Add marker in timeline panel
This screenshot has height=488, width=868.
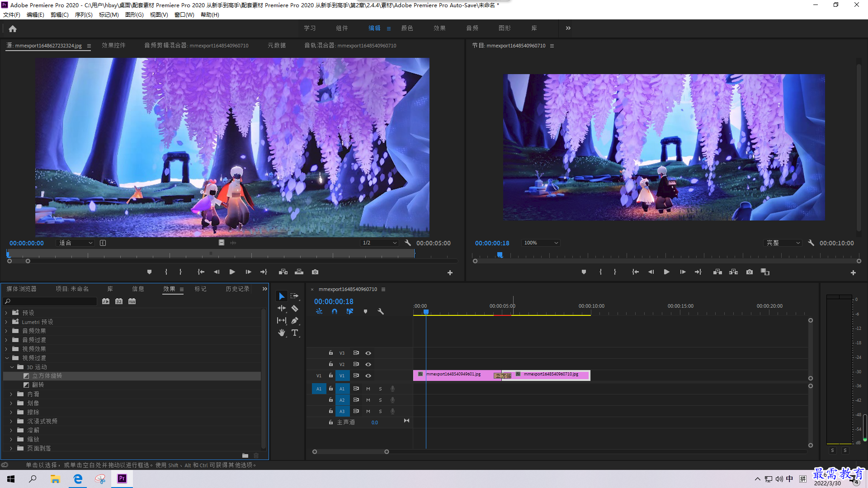click(365, 311)
